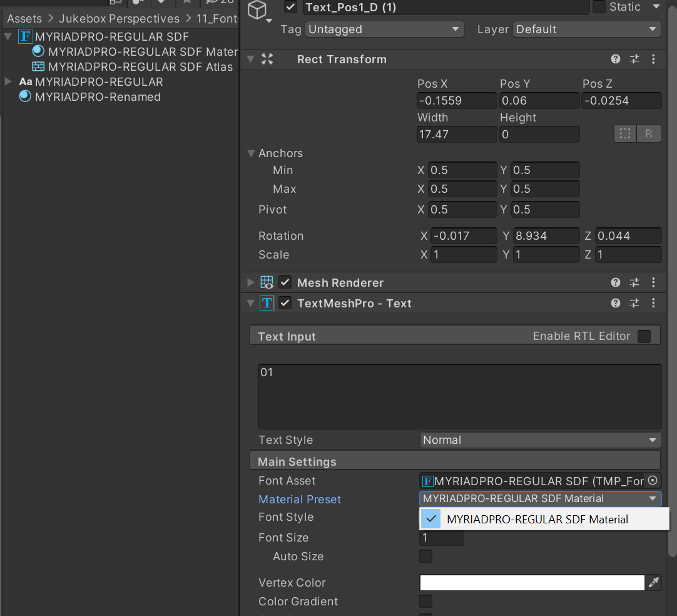Click the TextMeshPro 'T' component icon
The height and width of the screenshot is (616, 677).
pyautogui.click(x=267, y=303)
